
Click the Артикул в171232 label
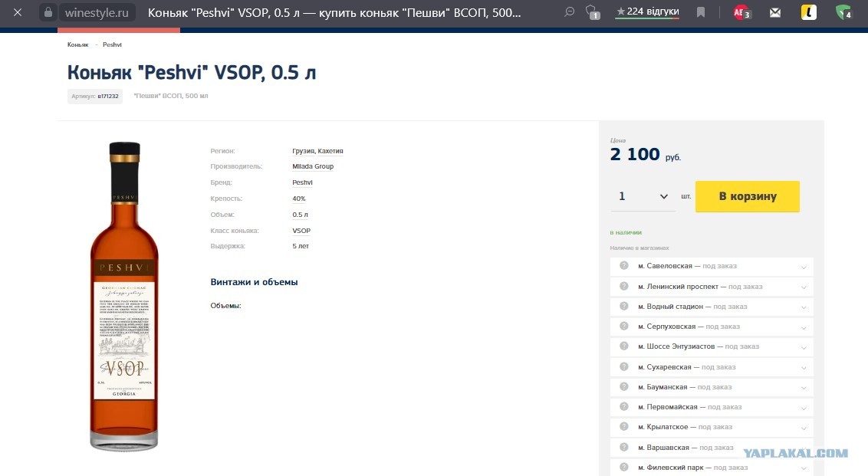pos(94,97)
